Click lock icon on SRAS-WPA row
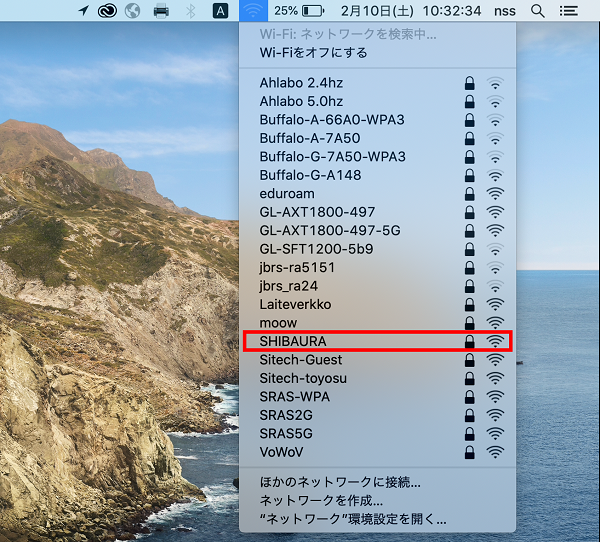Viewport: 600px width, 542px height. pos(470,396)
